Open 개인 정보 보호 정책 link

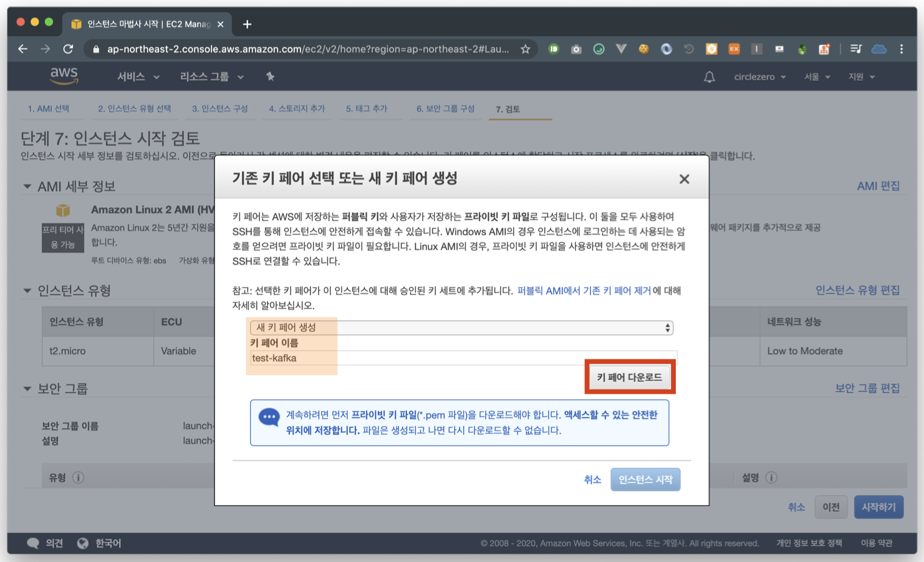pyautogui.click(x=809, y=543)
